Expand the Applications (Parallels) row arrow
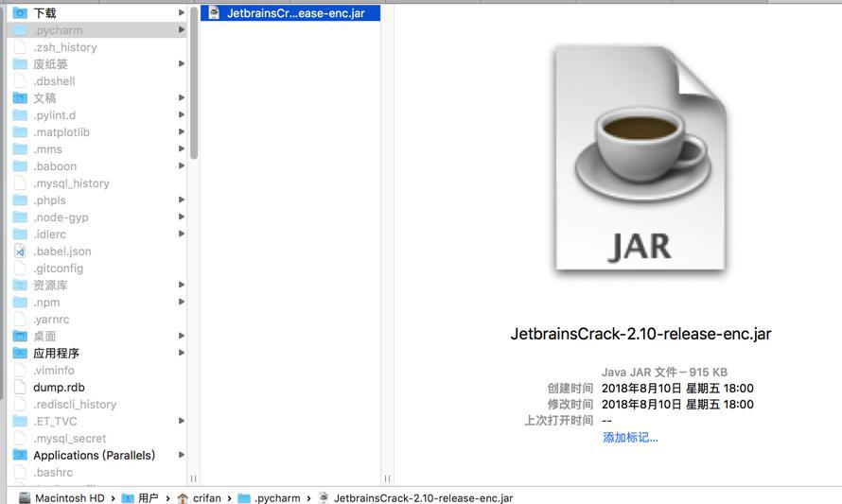The height and width of the screenshot is (504, 842). point(182,455)
